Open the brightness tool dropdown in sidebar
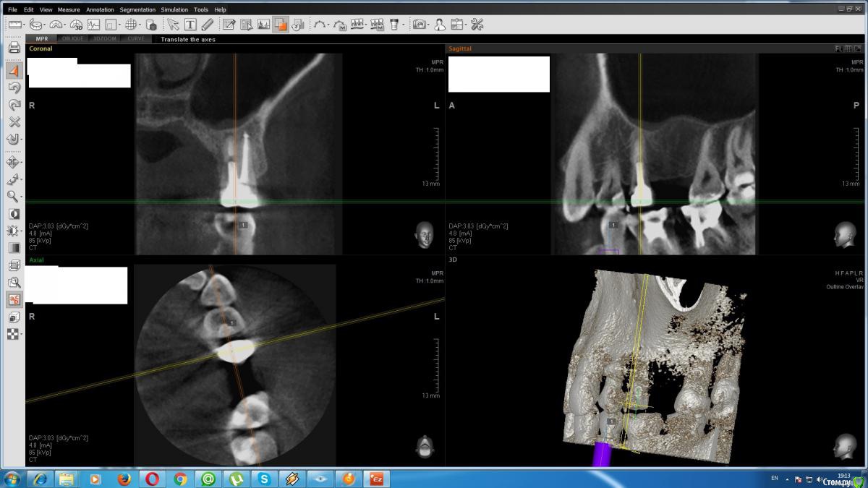 [x=22, y=231]
